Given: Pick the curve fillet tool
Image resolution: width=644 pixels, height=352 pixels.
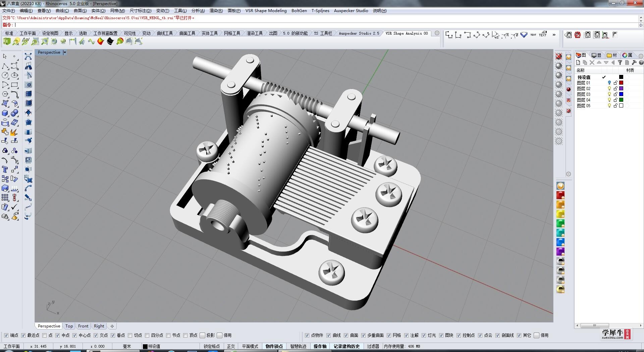Looking at the screenshot, I should pos(14,94).
